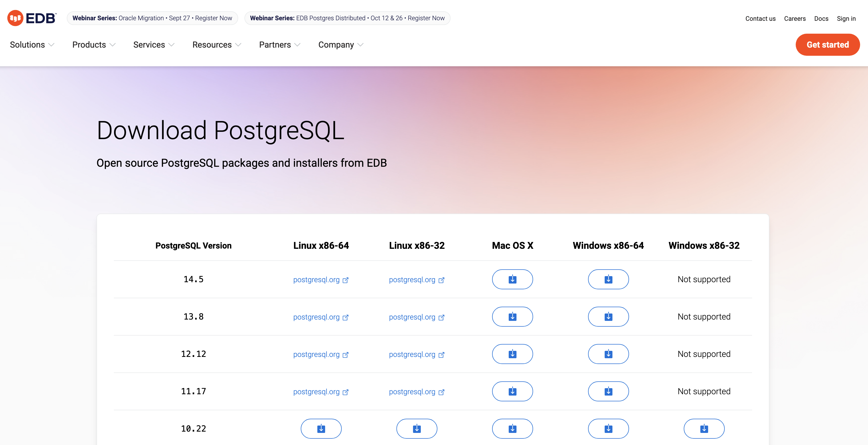Download PostgreSQL 13.8 for Windows x86-64
Viewport: 868px width, 445px height.
pyautogui.click(x=608, y=317)
